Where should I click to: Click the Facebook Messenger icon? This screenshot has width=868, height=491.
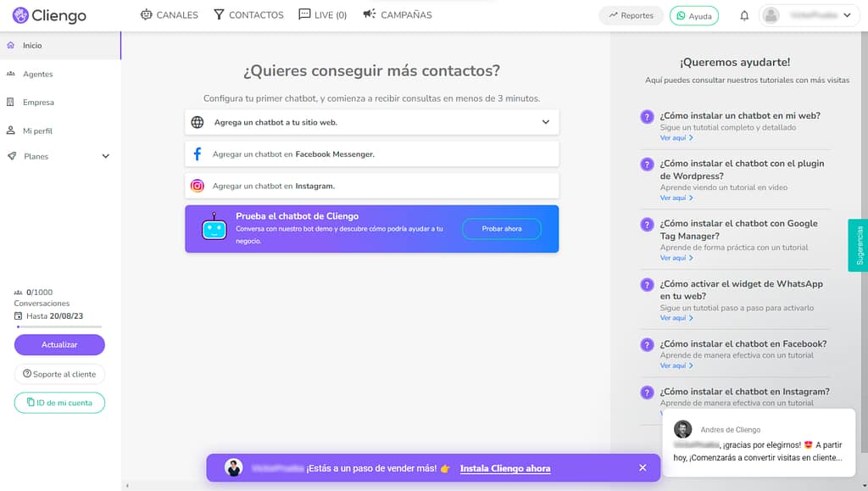click(198, 153)
